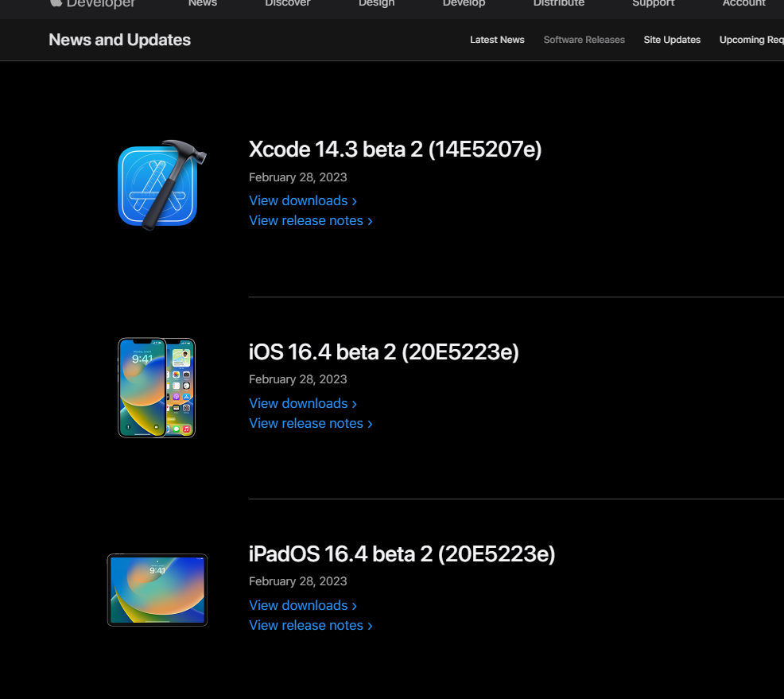
Task: Click the iPadOS 16.4 beta 2 (20E5223e) title
Action: coord(402,553)
